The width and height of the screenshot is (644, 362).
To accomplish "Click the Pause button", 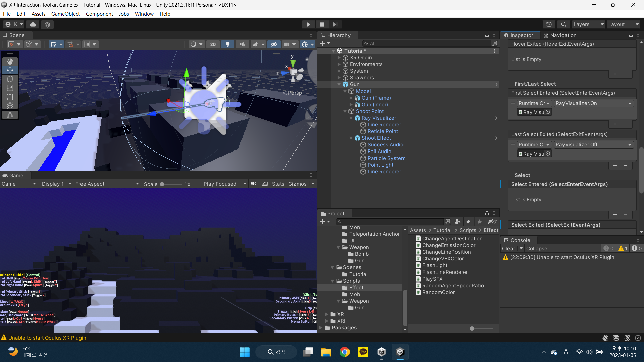I will [322, 24].
